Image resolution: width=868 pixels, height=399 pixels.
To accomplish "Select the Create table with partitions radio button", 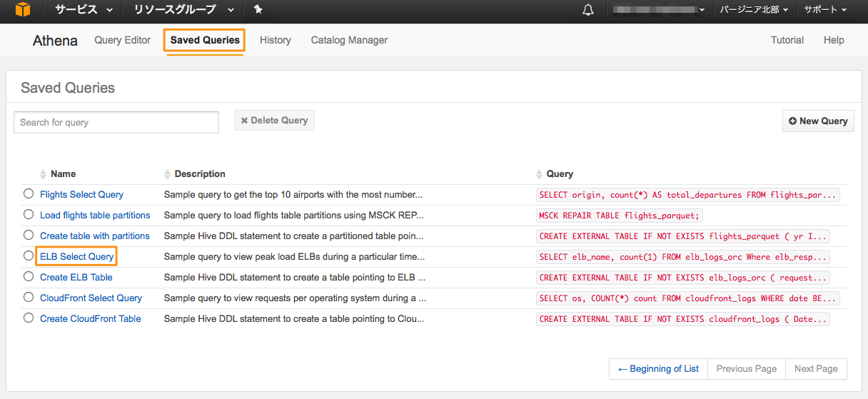I will pyautogui.click(x=29, y=235).
